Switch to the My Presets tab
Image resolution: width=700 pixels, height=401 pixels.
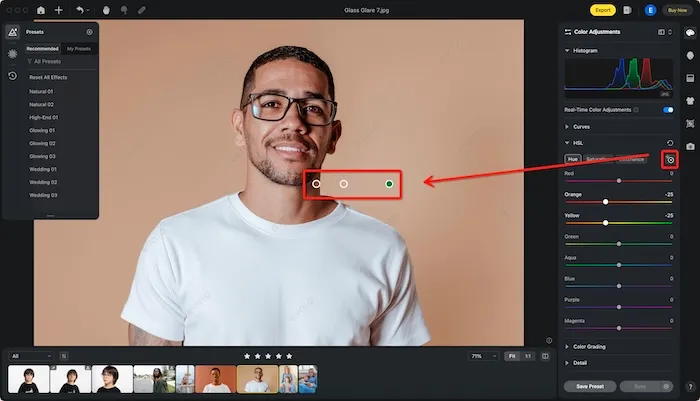[79, 49]
